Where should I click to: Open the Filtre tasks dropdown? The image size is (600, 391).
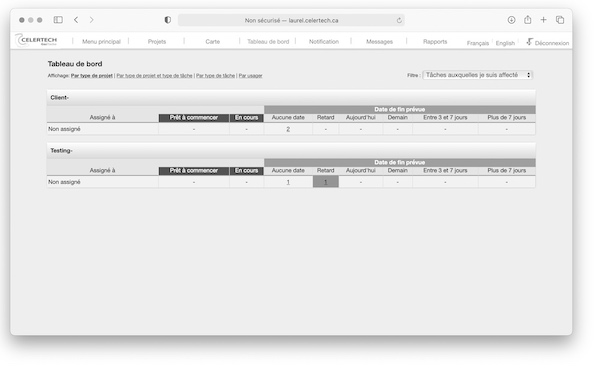[478, 75]
